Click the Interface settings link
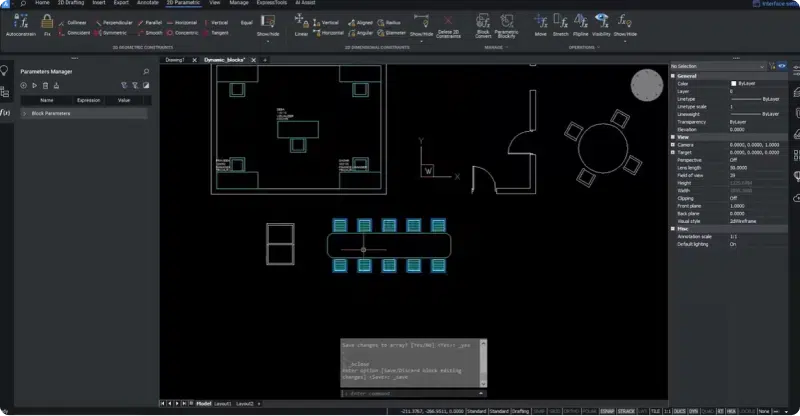 pos(778,4)
